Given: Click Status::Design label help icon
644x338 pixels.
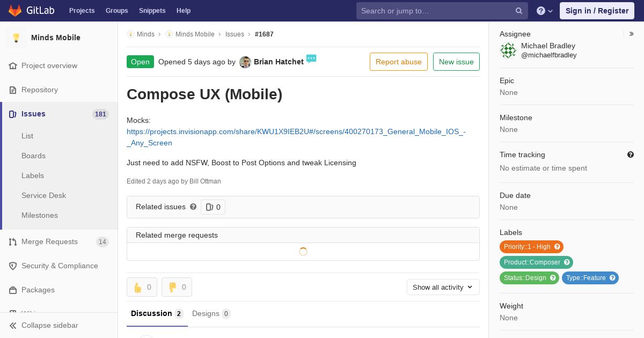Looking at the screenshot, I should 553,278.
